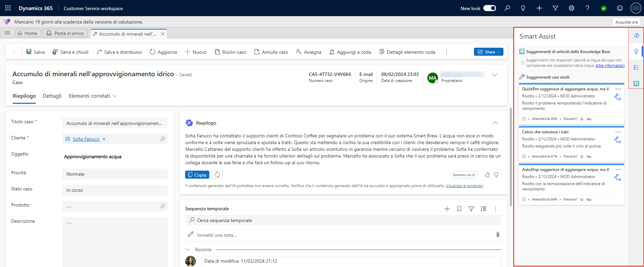Click the Cliente lookup search icon
This screenshot has height=267, width=644.
(163, 139)
